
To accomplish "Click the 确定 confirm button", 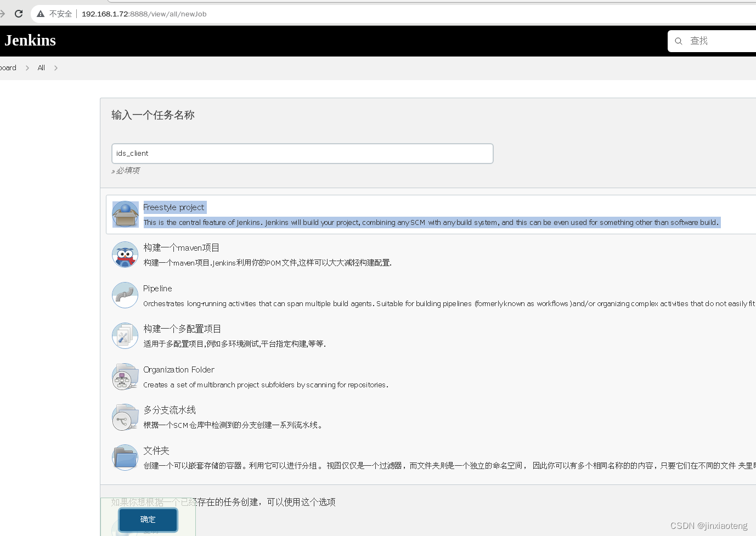I will pyautogui.click(x=148, y=520).
